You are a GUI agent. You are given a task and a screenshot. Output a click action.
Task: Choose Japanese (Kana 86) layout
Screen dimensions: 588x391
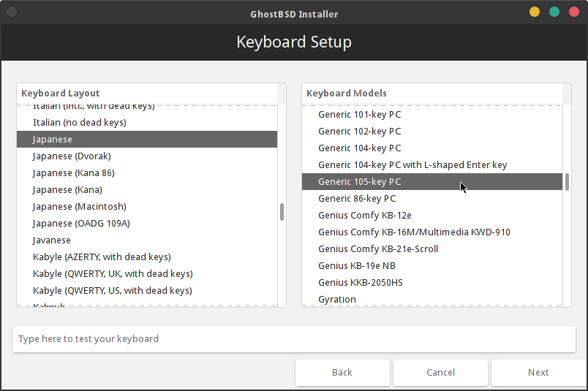point(73,173)
